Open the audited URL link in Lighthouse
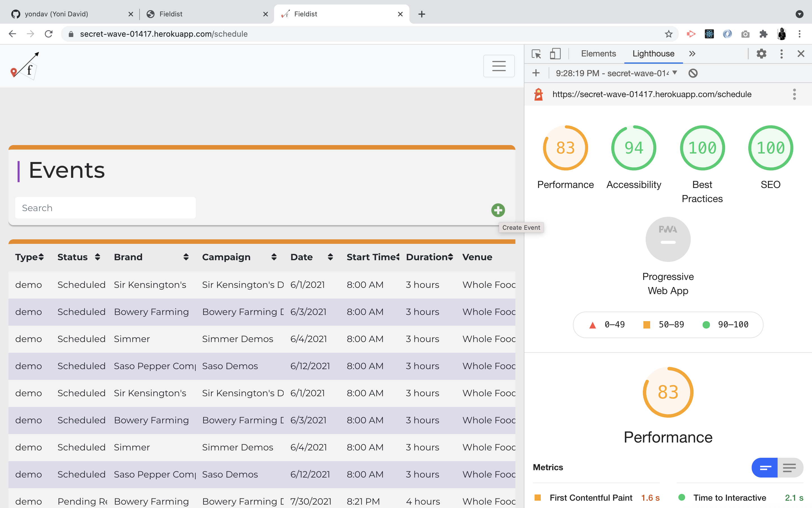The image size is (812, 508). pos(652,94)
